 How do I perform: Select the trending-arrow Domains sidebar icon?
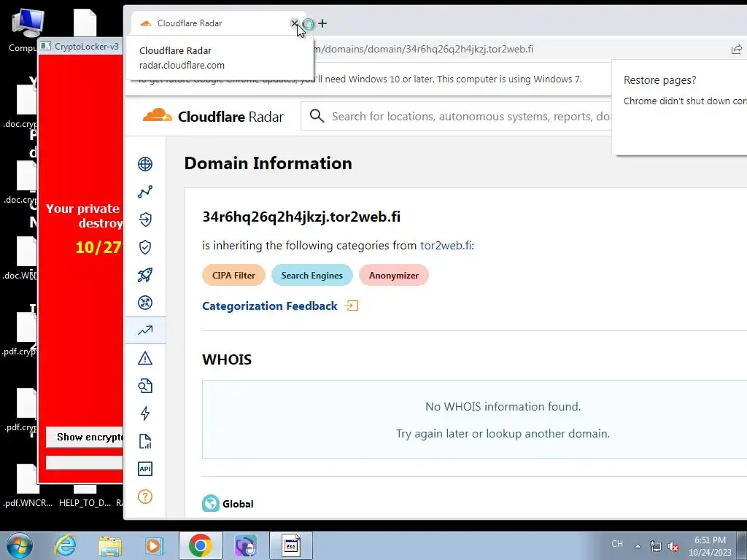point(145,330)
